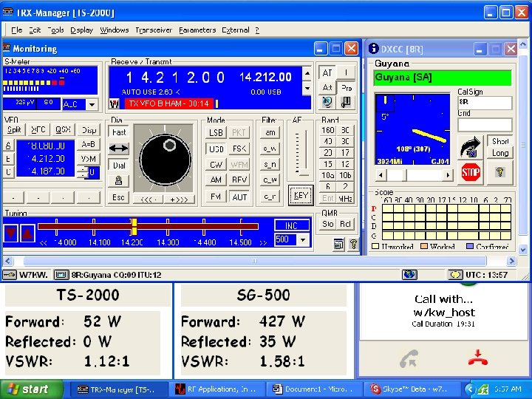The width and height of the screenshot is (532, 399).
Task: Click the globe icon in the status bar
Action: (409, 274)
